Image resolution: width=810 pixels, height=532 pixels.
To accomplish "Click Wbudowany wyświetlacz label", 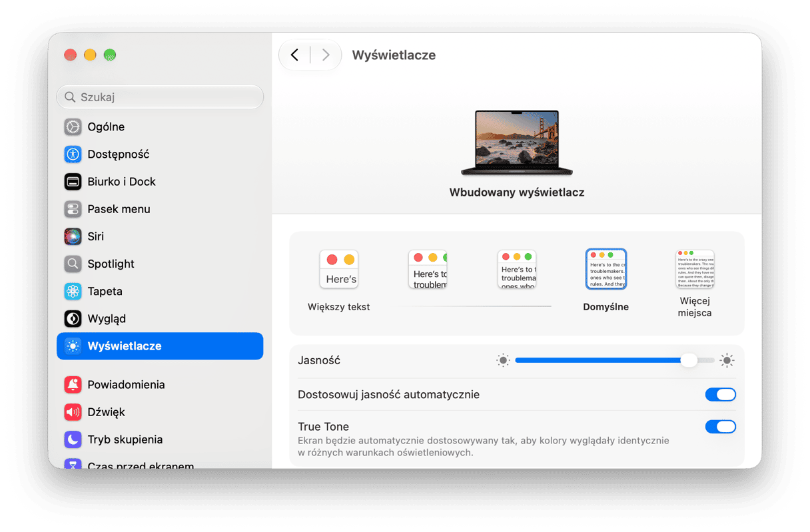I will (x=517, y=192).
